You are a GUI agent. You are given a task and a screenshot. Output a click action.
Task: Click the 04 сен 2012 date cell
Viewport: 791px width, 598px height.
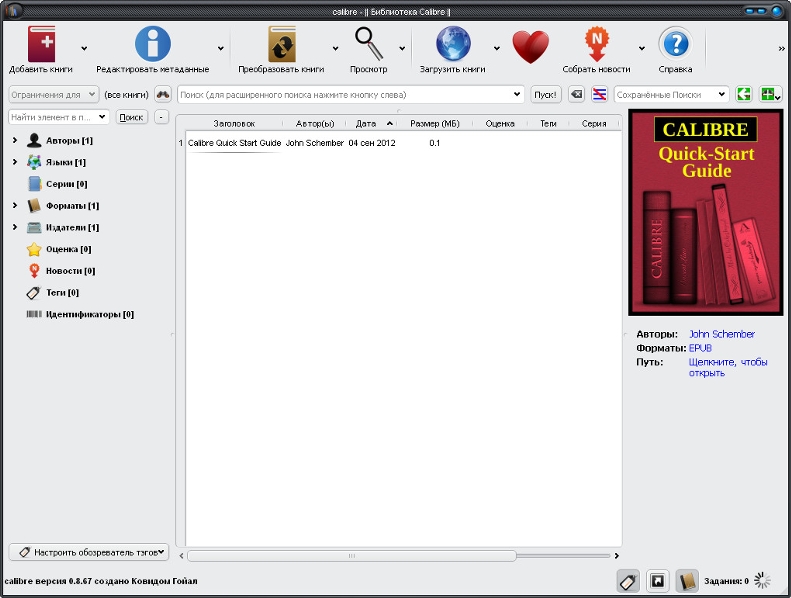coord(372,143)
